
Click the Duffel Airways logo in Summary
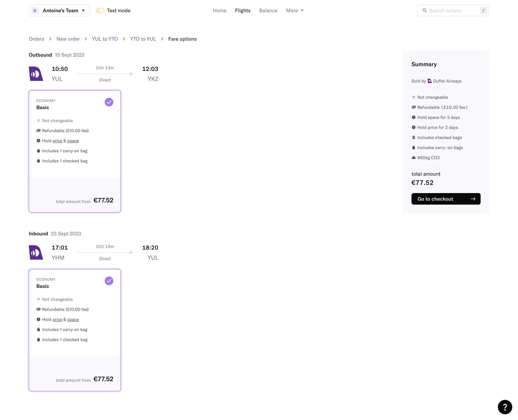(429, 81)
